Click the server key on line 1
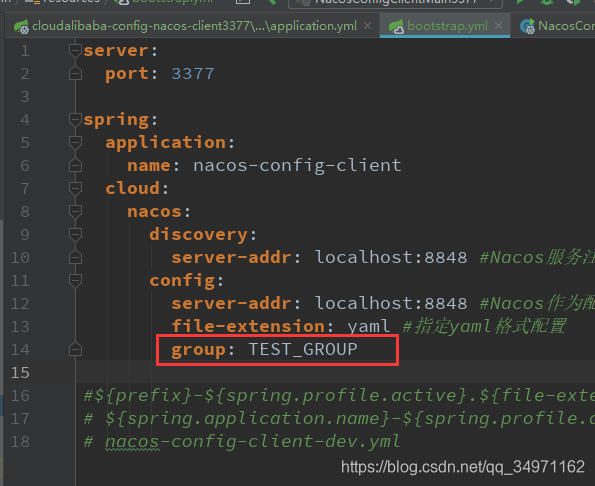The width and height of the screenshot is (595, 486). [x=116, y=50]
